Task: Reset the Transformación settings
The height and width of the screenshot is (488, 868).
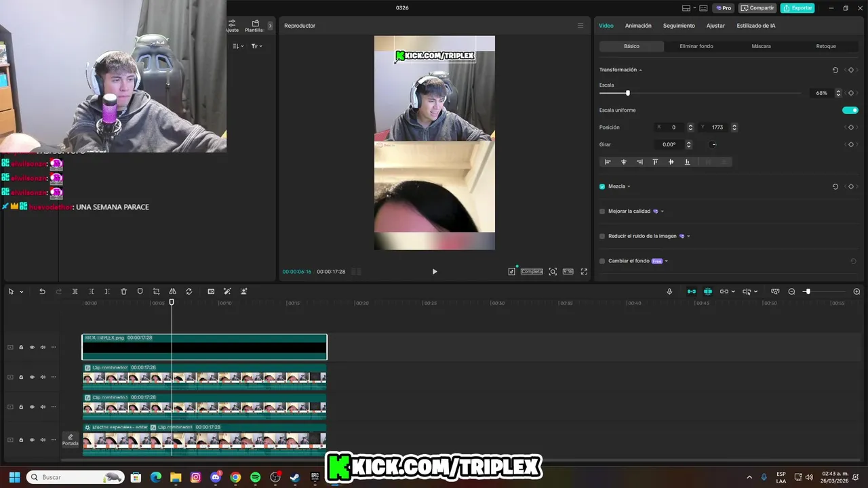Action: 835,70
